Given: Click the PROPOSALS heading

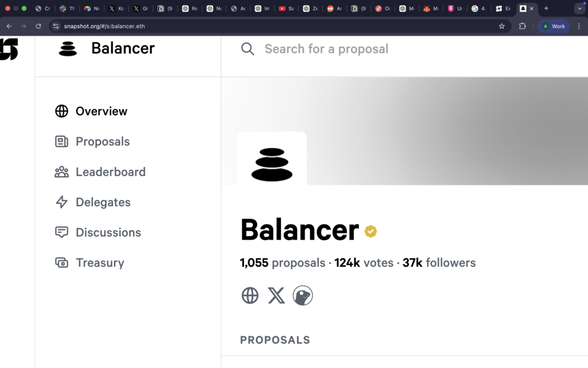Looking at the screenshot, I should (275, 340).
